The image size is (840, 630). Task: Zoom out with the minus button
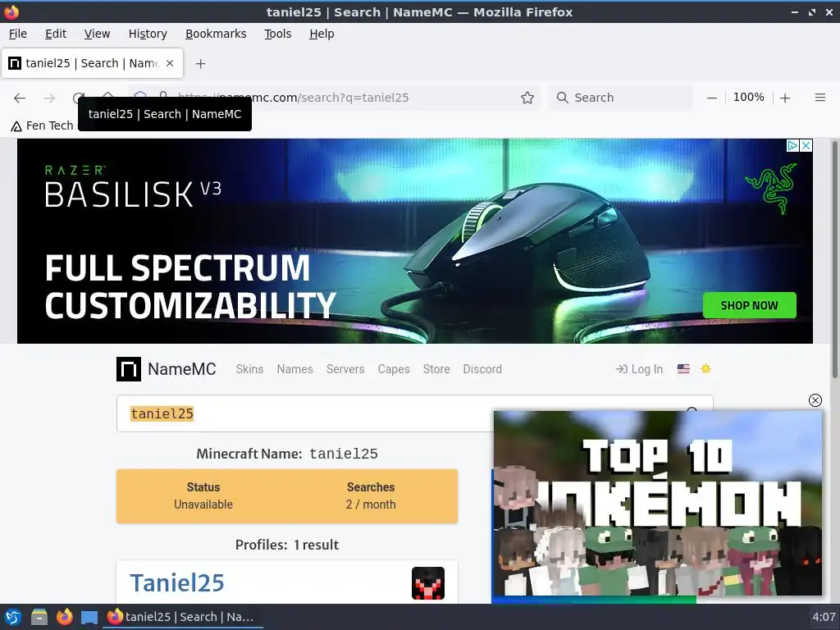[x=711, y=98]
